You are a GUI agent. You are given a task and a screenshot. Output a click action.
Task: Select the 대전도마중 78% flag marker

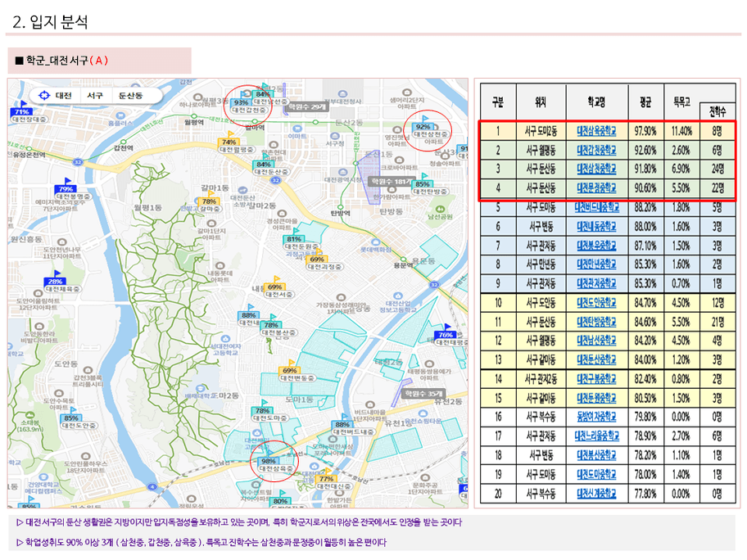coord(262,410)
